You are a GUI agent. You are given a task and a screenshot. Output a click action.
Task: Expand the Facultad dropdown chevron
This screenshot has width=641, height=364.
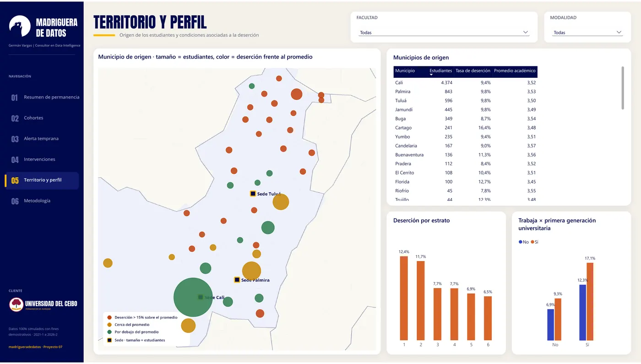click(526, 32)
